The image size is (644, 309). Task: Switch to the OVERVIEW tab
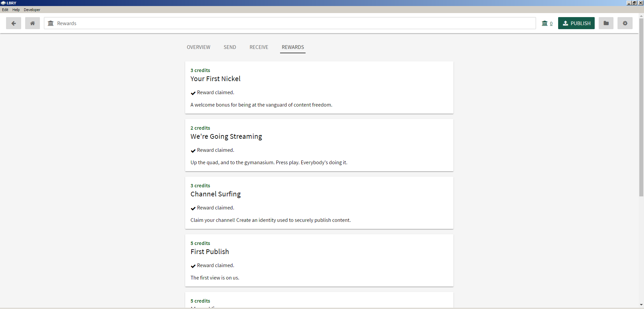[x=199, y=47]
